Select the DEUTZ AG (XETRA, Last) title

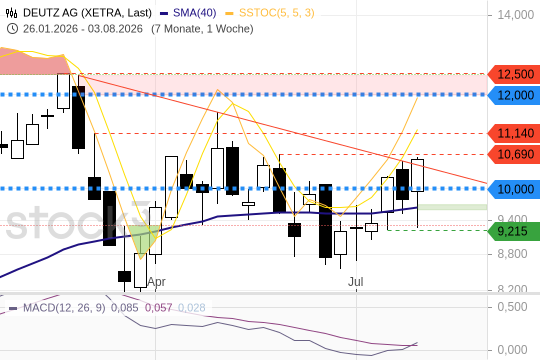[87, 13]
